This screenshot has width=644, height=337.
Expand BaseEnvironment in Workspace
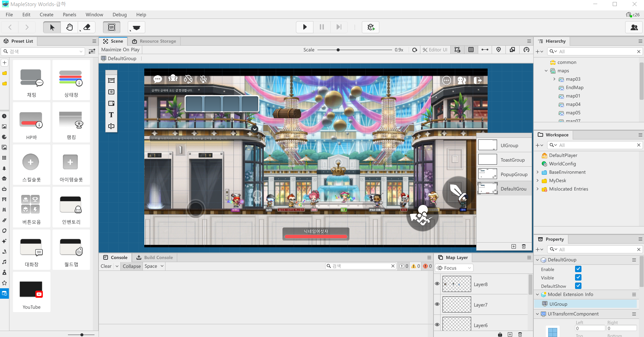(538, 172)
